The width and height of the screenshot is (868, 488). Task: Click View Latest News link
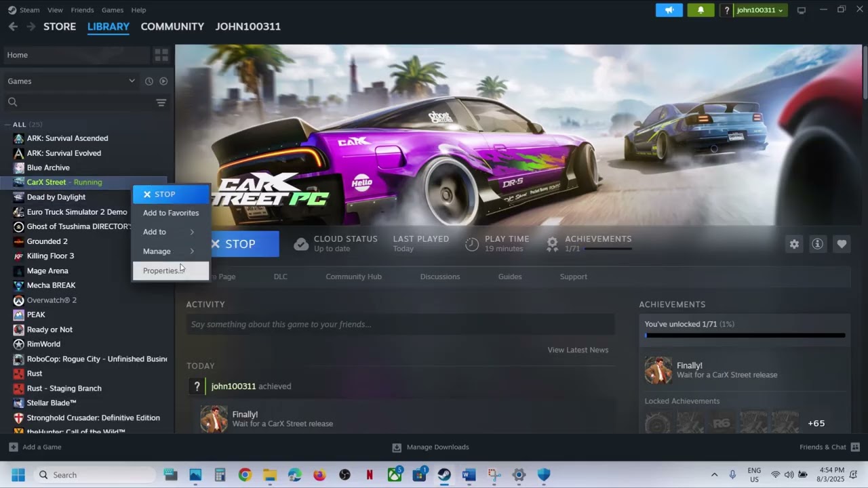point(578,350)
